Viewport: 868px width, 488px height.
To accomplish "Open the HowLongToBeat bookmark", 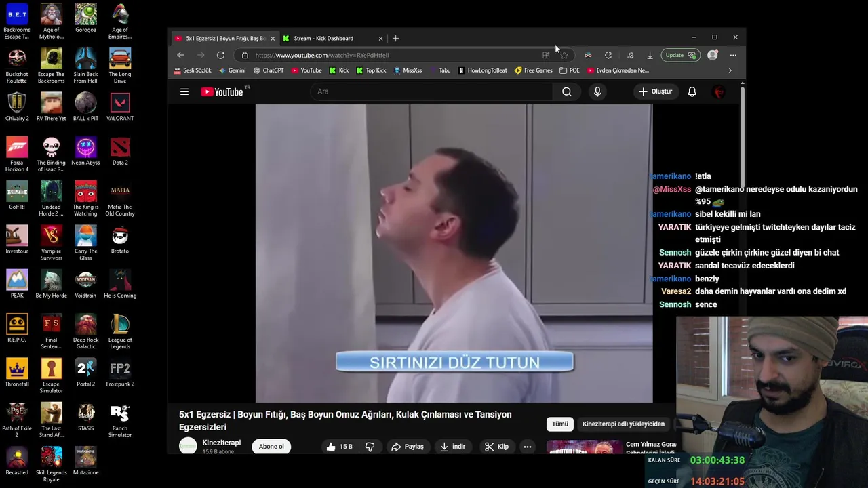I will 483,70.
